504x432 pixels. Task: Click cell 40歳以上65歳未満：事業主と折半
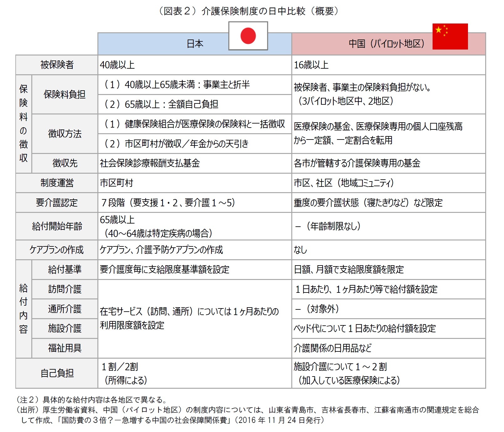point(195,85)
